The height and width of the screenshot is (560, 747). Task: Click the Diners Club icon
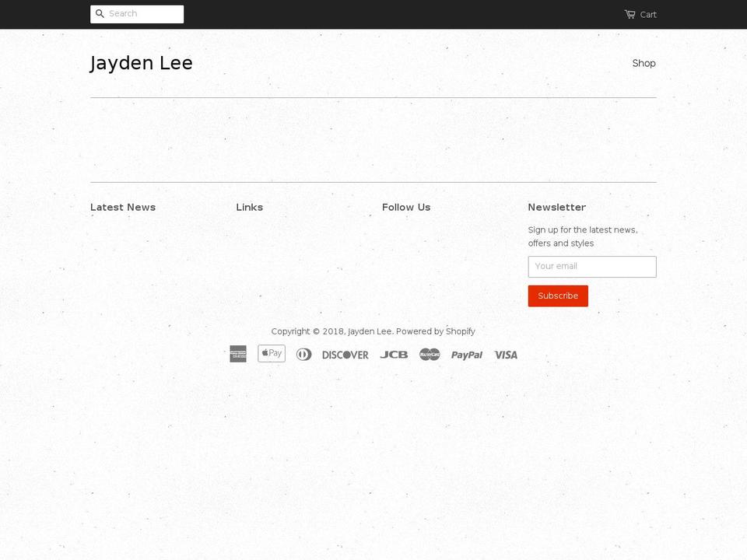click(304, 355)
